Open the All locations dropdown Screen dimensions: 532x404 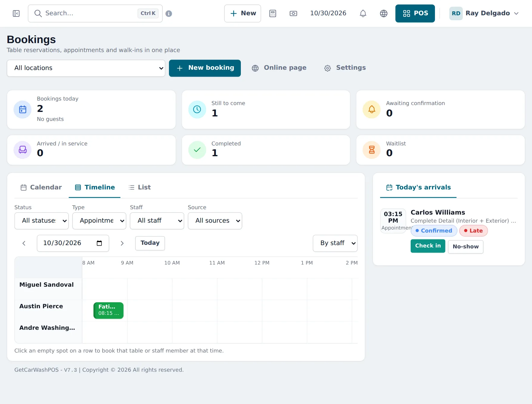tap(86, 68)
